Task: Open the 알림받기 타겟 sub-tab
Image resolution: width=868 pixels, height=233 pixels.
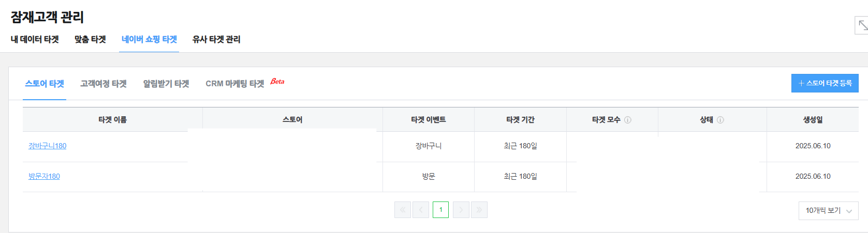Action: (x=166, y=84)
